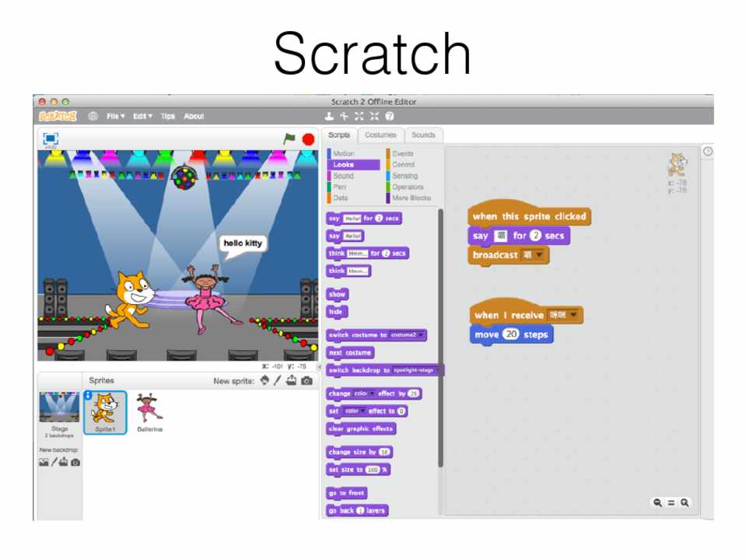Click the block help question mark in toolbar
The width and height of the screenshot is (746, 560).
pyautogui.click(x=391, y=117)
